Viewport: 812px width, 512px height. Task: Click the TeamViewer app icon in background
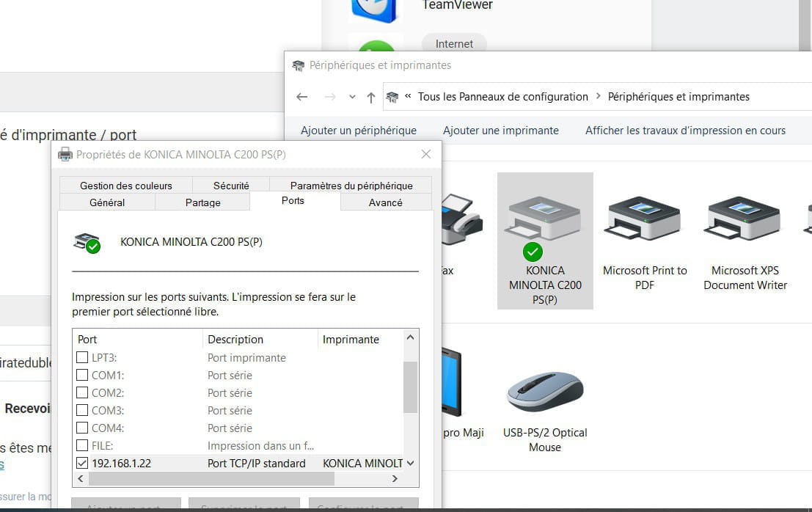(374, 10)
